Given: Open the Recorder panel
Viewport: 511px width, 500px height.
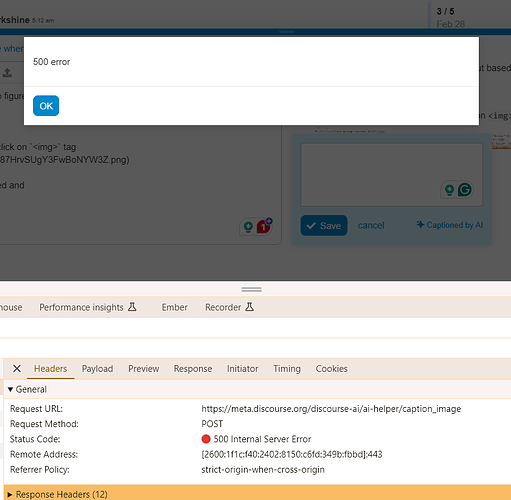Looking at the screenshot, I should pyautogui.click(x=229, y=307).
